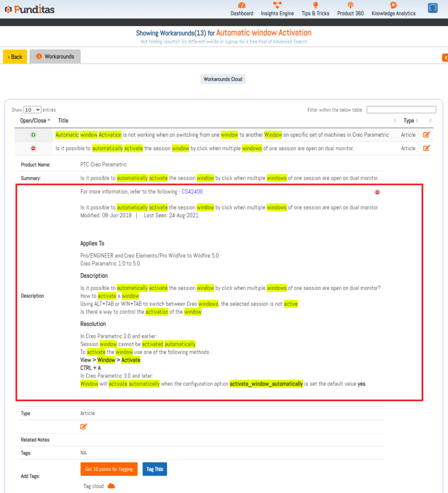Expand the orange side panel arrow
Viewport: 448px width, 493px height.
(x=445, y=58)
